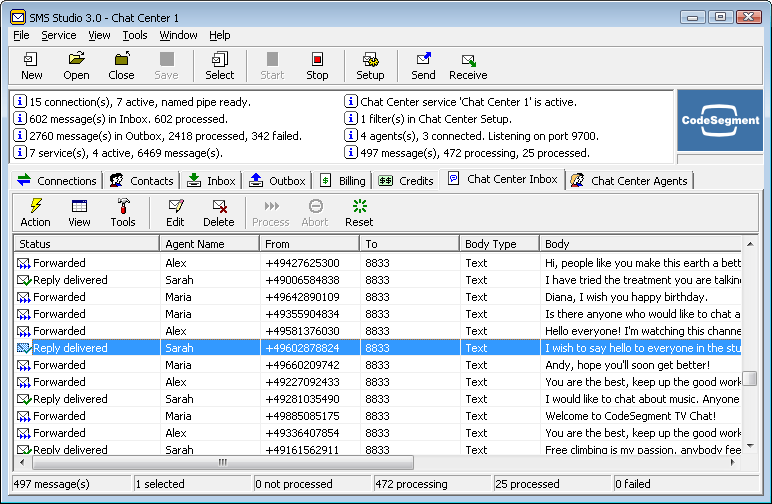Switch to the Chat Center Agents tab
The height and width of the screenshot is (504, 772).
(x=630, y=181)
